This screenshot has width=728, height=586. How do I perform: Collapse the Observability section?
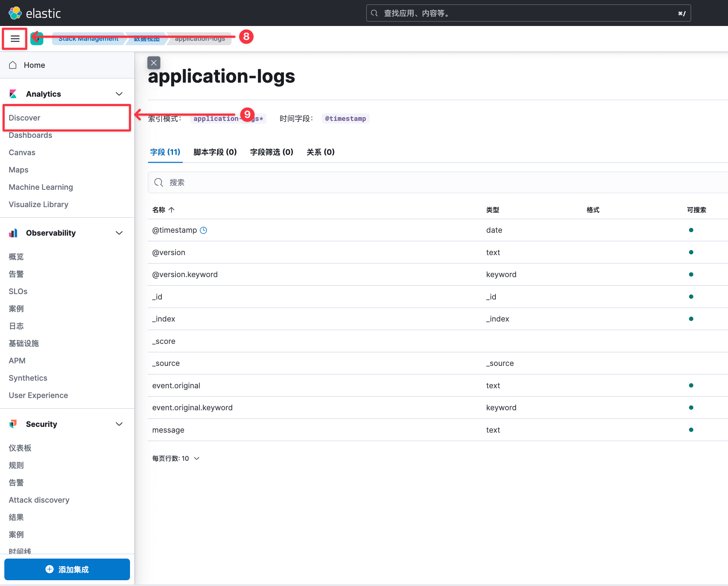pyautogui.click(x=119, y=233)
